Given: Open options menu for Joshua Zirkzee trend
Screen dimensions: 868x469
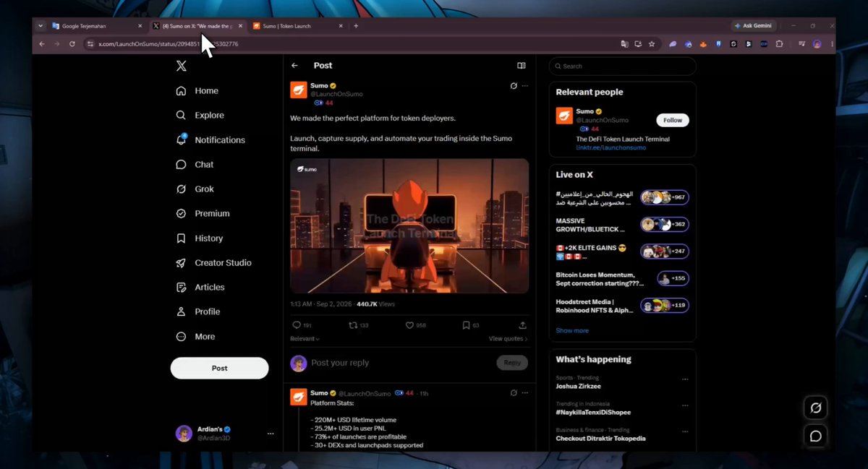Looking at the screenshot, I should [x=685, y=379].
